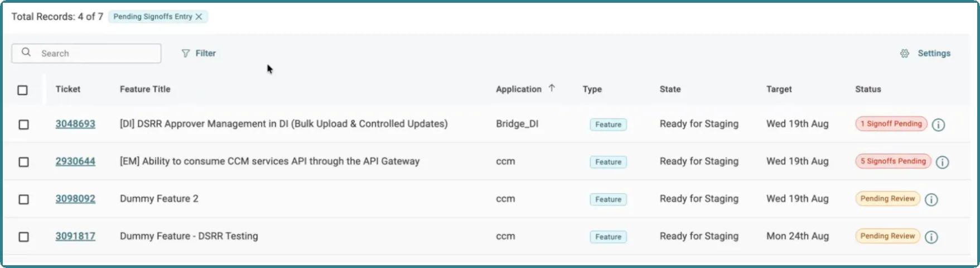Viewport: 980px width, 268px height.
Task: Click the 1 Signoff Pending status badge
Action: coord(891,124)
